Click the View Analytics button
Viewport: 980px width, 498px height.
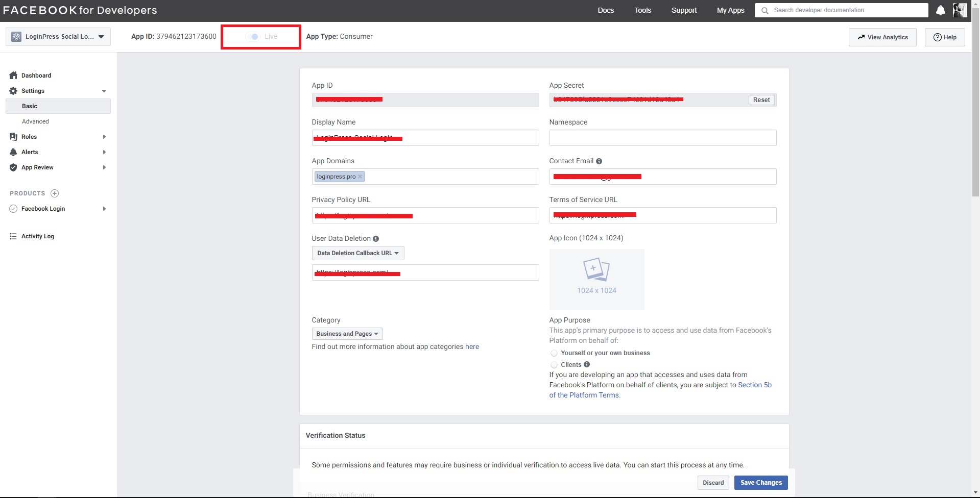click(x=882, y=37)
